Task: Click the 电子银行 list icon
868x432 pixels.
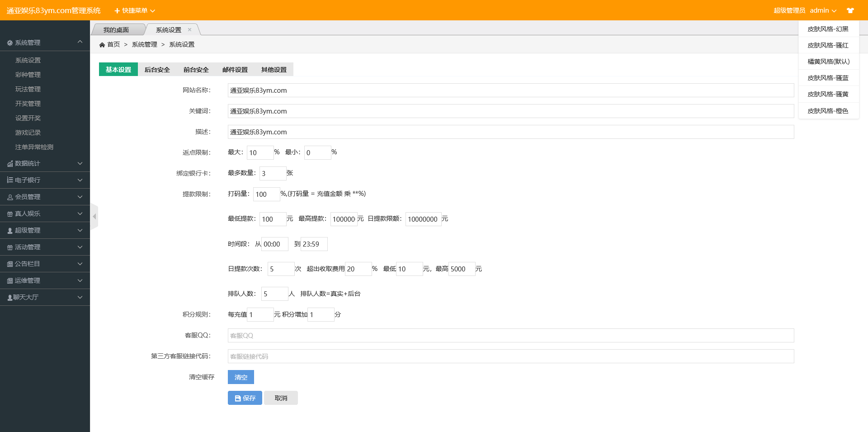Action: click(x=9, y=180)
